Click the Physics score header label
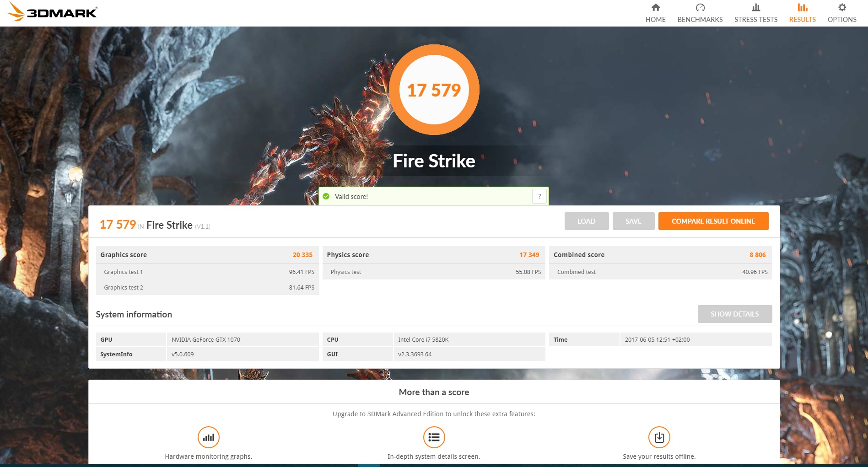The height and width of the screenshot is (467, 868). (348, 255)
